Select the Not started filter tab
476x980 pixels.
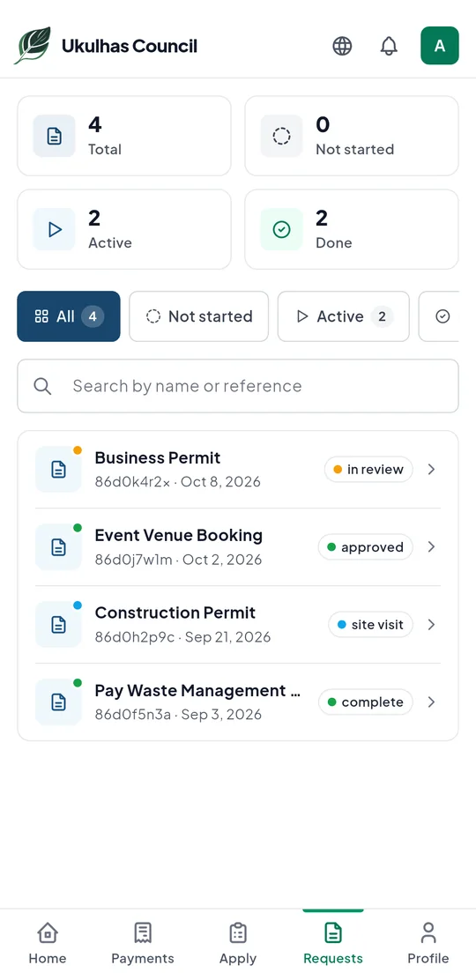click(199, 316)
